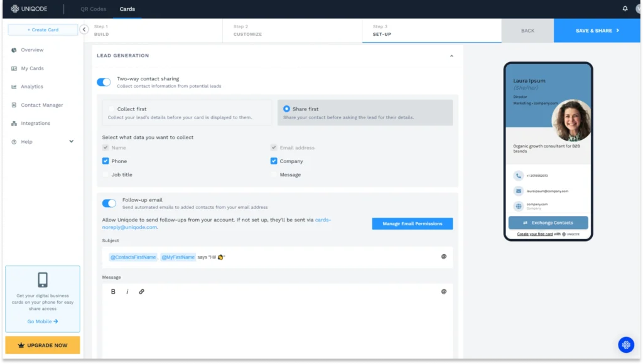Click the mobile phone icon in promo box
Screen dimensions: 643x364
[x=43, y=280]
